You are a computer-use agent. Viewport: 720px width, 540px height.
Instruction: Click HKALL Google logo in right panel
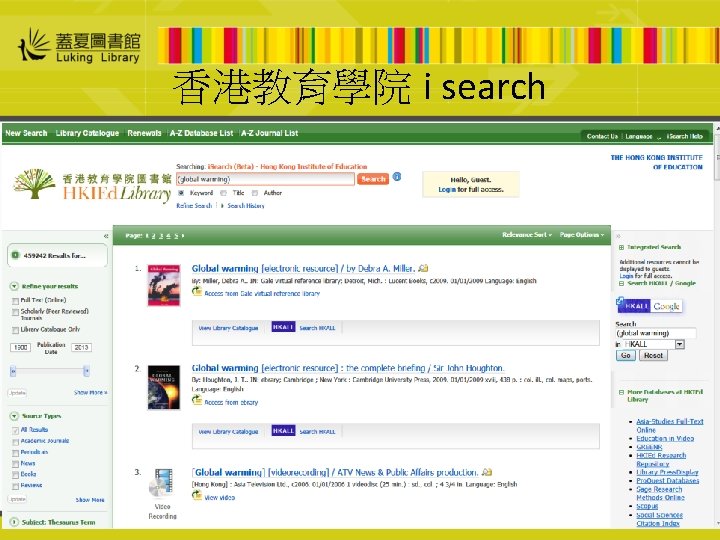coord(649,306)
